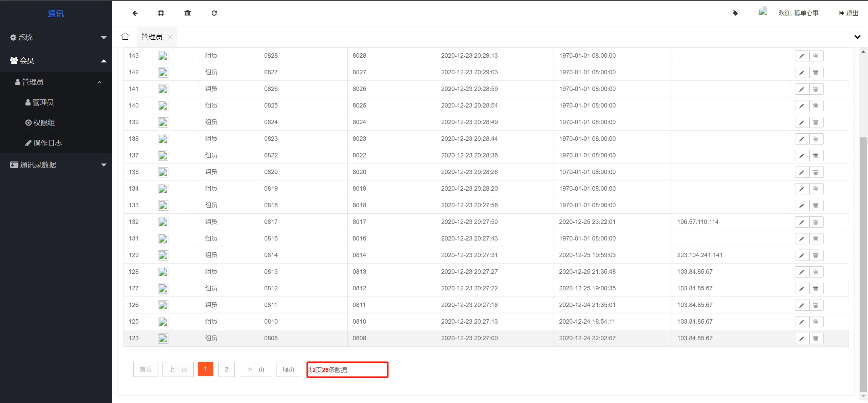This screenshot has width=868, height=403.
Task: Edit row 129 using pencil icon
Action: click(802, 255)
